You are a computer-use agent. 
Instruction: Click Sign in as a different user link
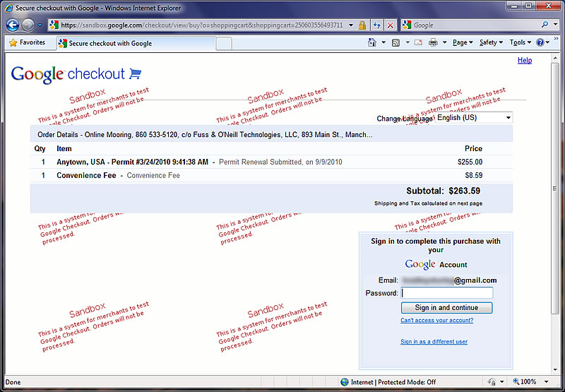point(434,342)
